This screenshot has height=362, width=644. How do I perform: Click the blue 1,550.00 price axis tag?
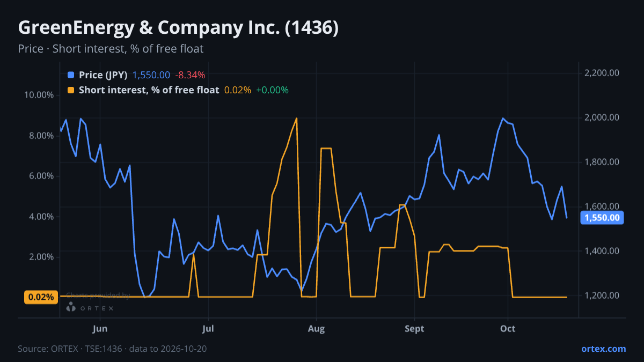pos(602,218)
